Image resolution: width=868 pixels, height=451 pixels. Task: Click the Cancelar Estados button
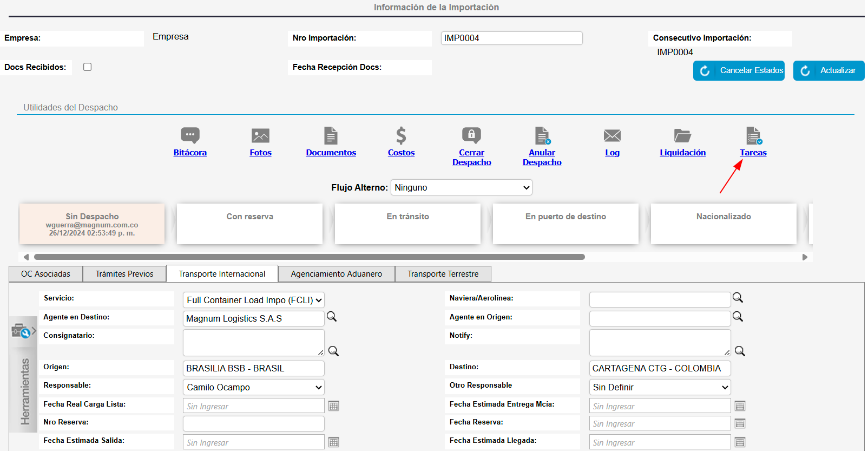click(x=739, y=70)
